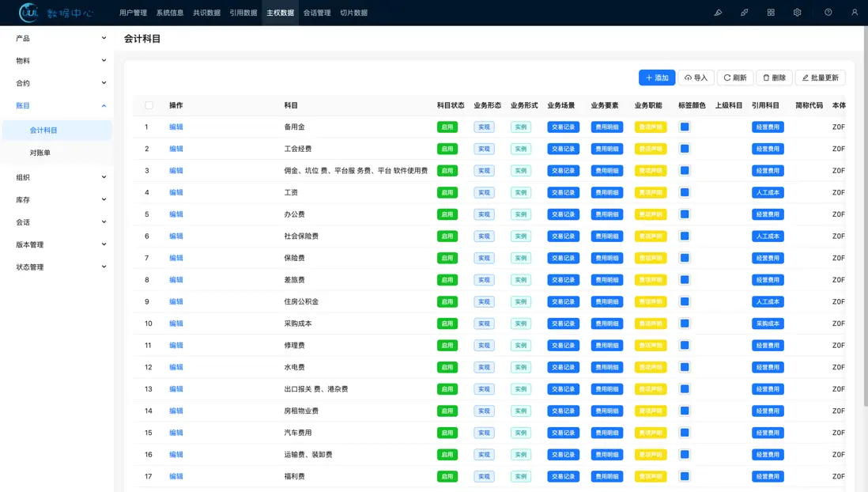Select 主权数据 in top navigation
This screenshot has width=868, height=492.
[280, 13]
